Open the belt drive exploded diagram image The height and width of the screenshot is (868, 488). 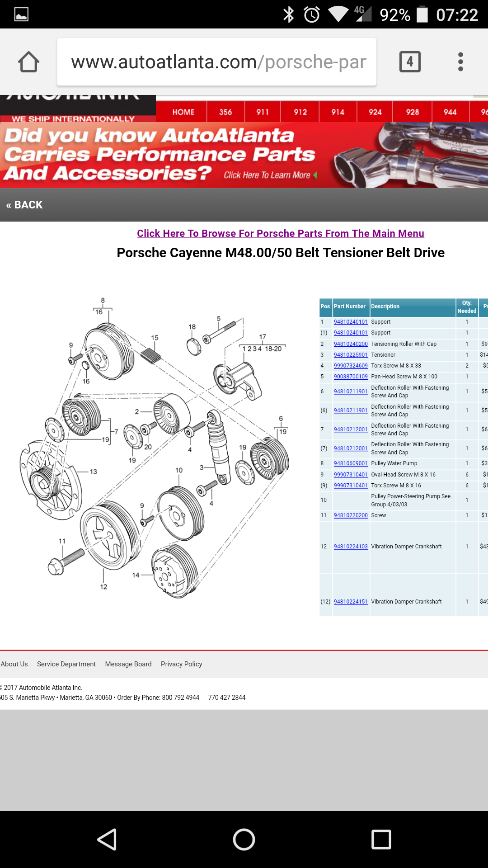(x=154, y=448)
